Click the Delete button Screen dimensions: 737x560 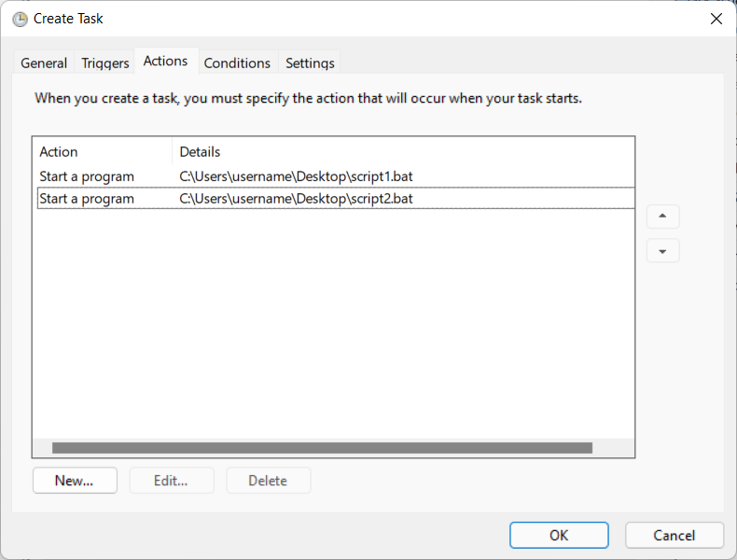(x=268, y=481)
